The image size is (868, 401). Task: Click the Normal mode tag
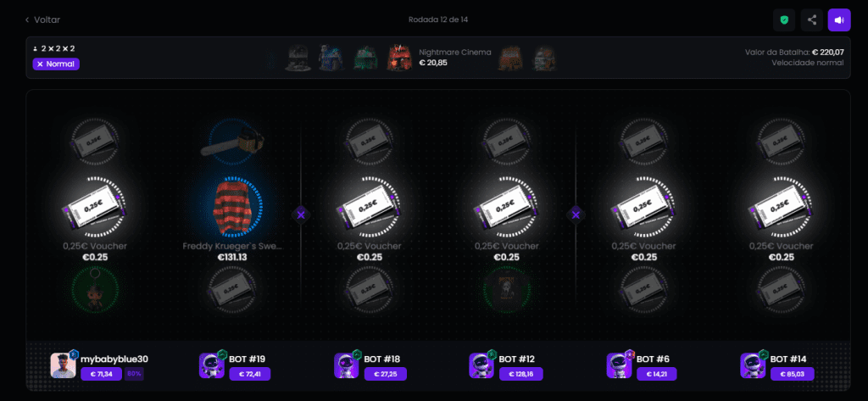pos(56,64)
